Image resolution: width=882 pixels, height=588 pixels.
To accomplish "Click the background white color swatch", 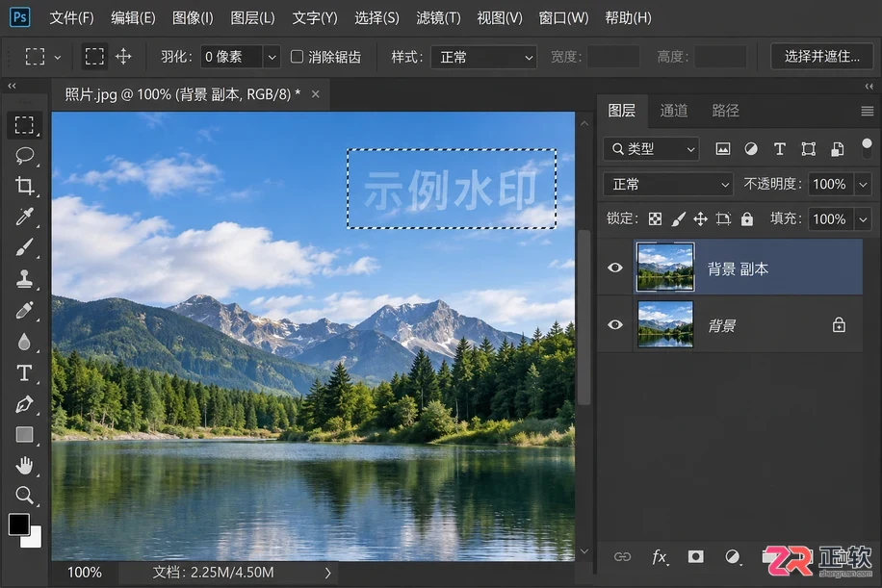I will tap(34, 539).
